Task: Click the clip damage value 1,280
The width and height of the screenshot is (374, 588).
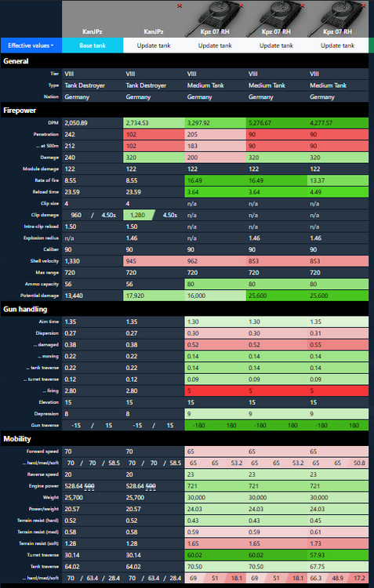Action: point(137,216)
